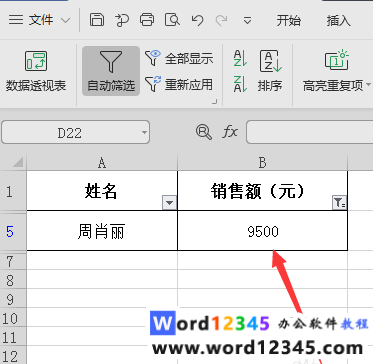
Task: Switch to the 开始 tab
Action: coord(288,21)
